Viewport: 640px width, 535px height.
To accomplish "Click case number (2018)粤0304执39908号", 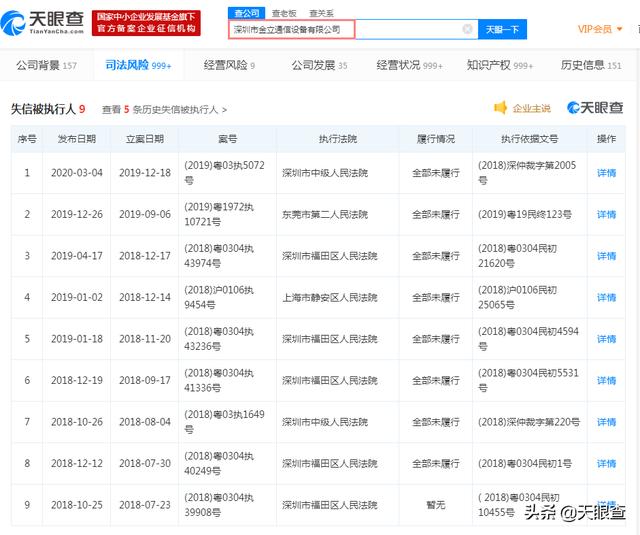I will (x=219, y=505).
